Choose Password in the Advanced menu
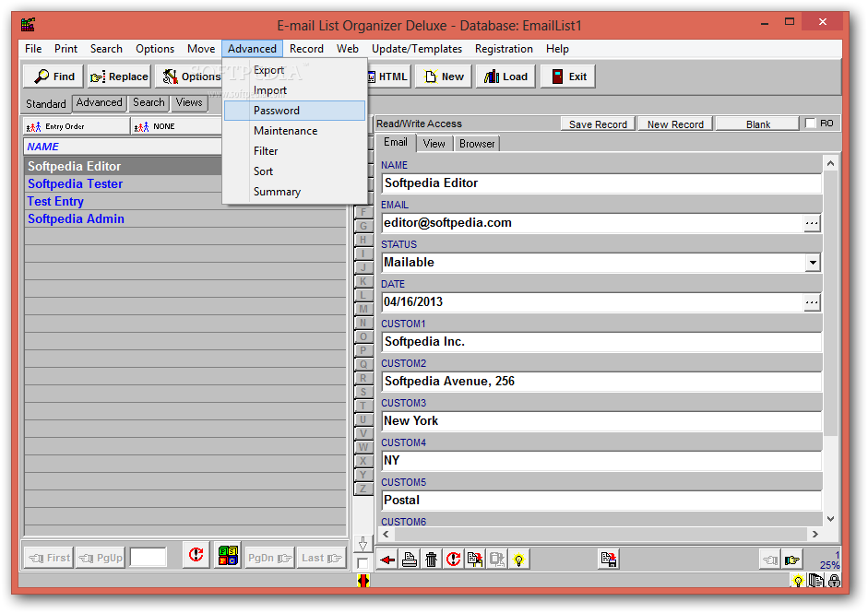868x613 pixels. (294, 111)
